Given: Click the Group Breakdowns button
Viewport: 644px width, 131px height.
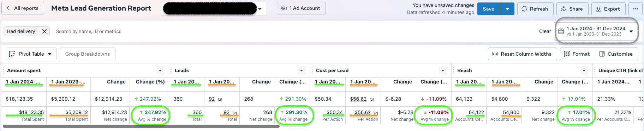Looking at the screenshot, I should click(x=88, y=54).
